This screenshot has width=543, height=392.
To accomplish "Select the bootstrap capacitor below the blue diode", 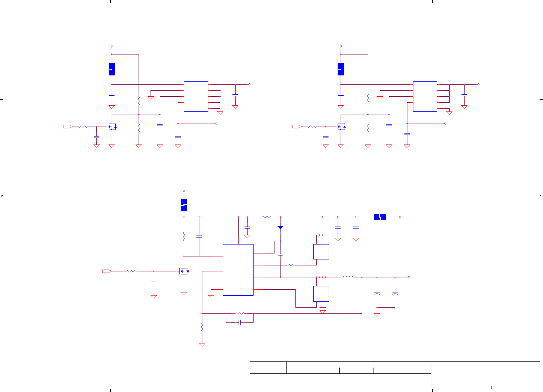I will (x=280, y=254).
